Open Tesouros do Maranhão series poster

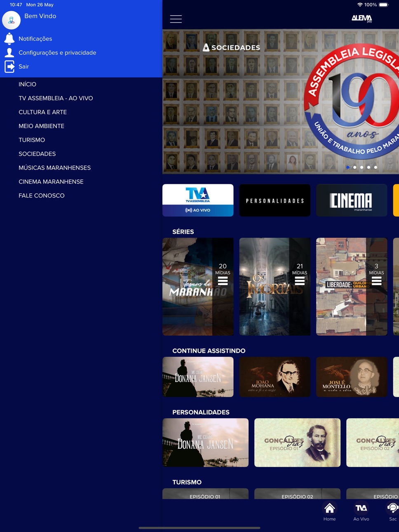[x=198, y=287]
